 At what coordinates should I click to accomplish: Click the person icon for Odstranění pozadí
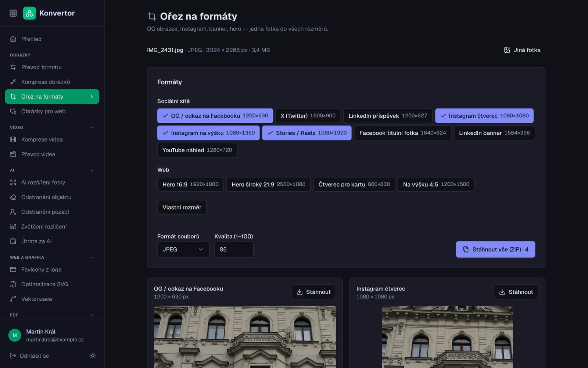[x=13, y=212]
